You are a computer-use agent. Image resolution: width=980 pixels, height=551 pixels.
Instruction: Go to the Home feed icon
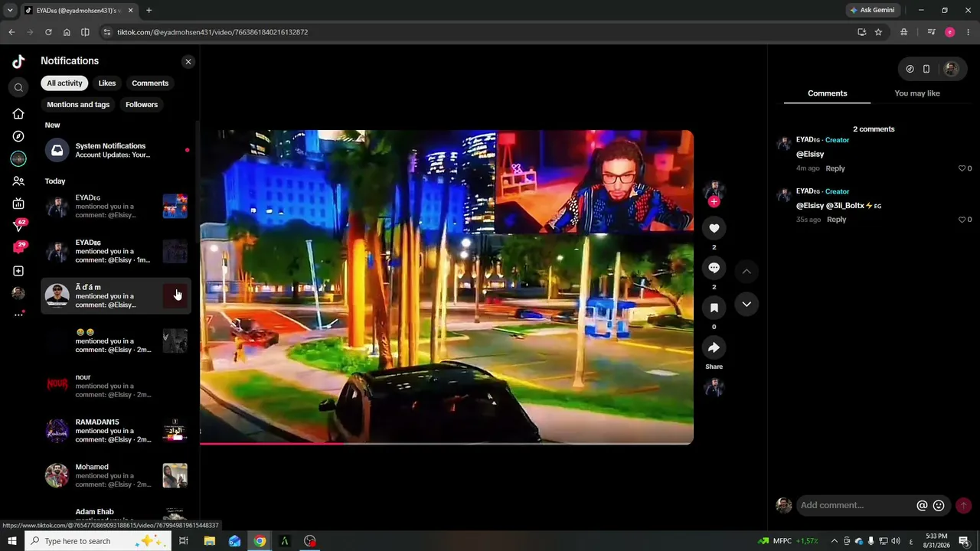(x=18, y=114)
